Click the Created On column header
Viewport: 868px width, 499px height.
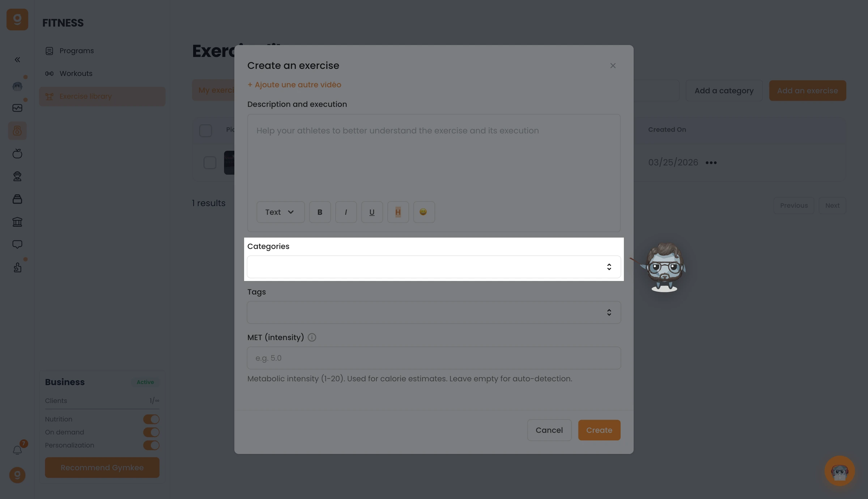point(667,129)
